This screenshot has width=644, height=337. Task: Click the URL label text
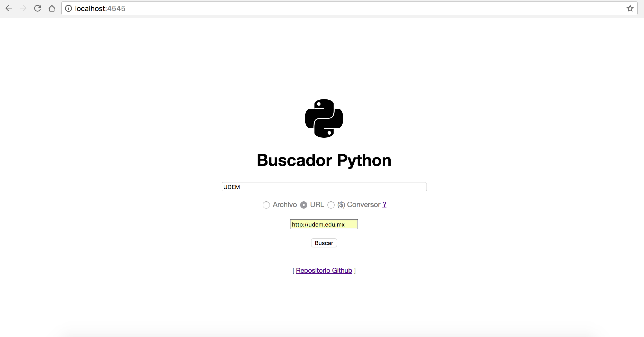point(317,205)
